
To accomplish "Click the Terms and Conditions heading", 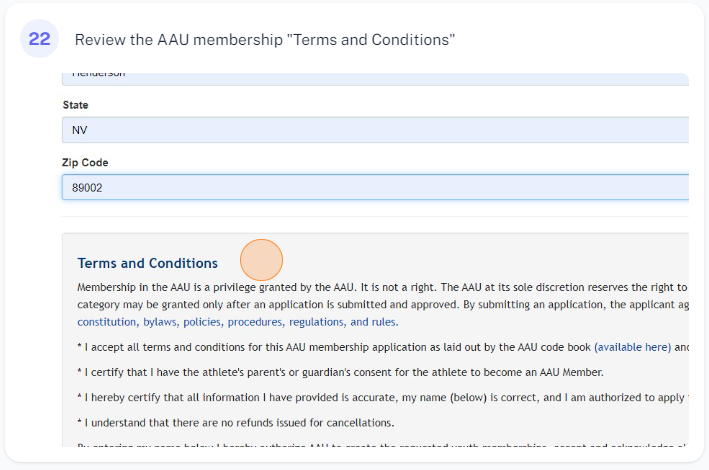I will [147, 263].
